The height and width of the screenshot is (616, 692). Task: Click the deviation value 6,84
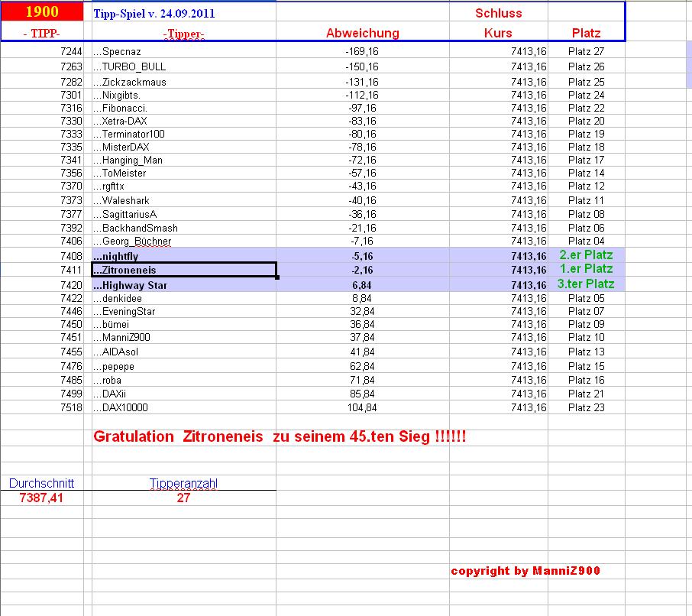click(x=362, y=285)
